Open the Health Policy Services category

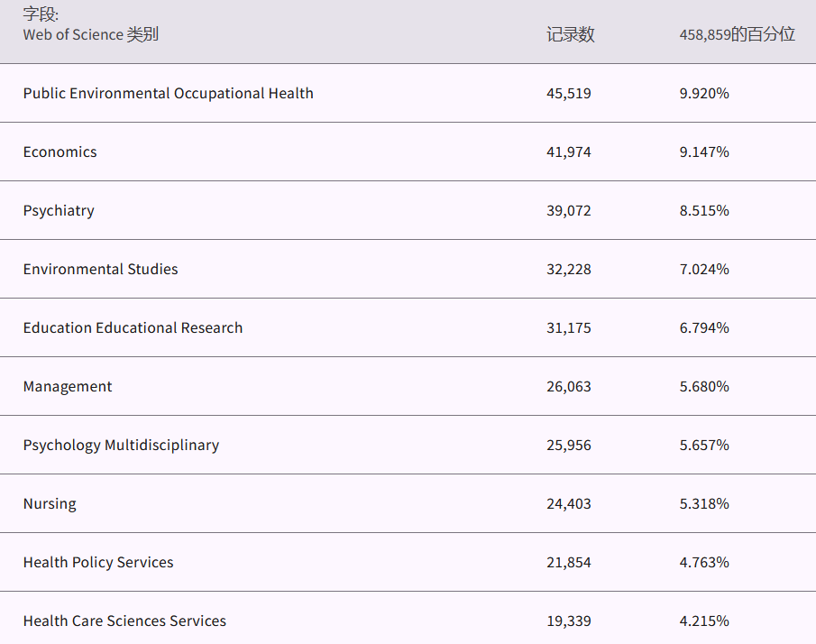coord(98,562)
